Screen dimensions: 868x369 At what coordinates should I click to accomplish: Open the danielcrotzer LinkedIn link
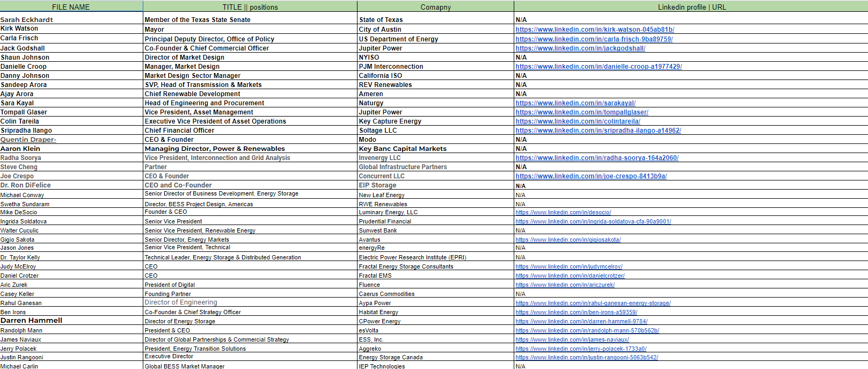(x=570, y=276)
